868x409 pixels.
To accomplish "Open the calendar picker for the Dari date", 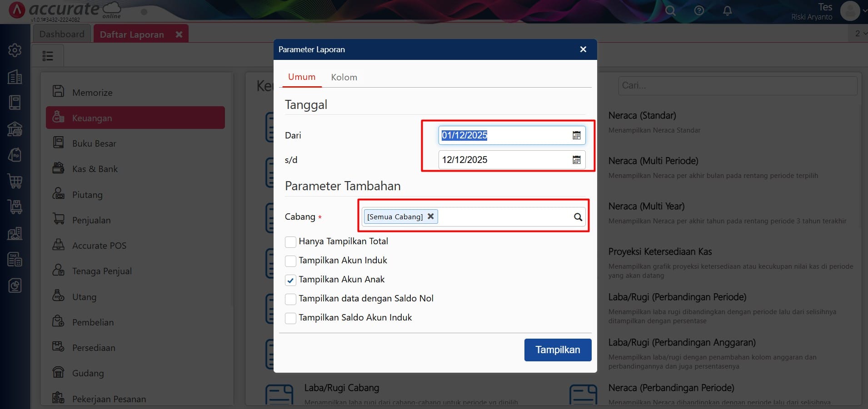I will 576,135.
